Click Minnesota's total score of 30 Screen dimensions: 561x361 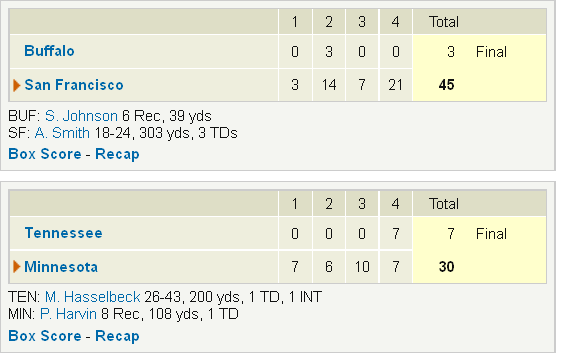click(447, 267)
